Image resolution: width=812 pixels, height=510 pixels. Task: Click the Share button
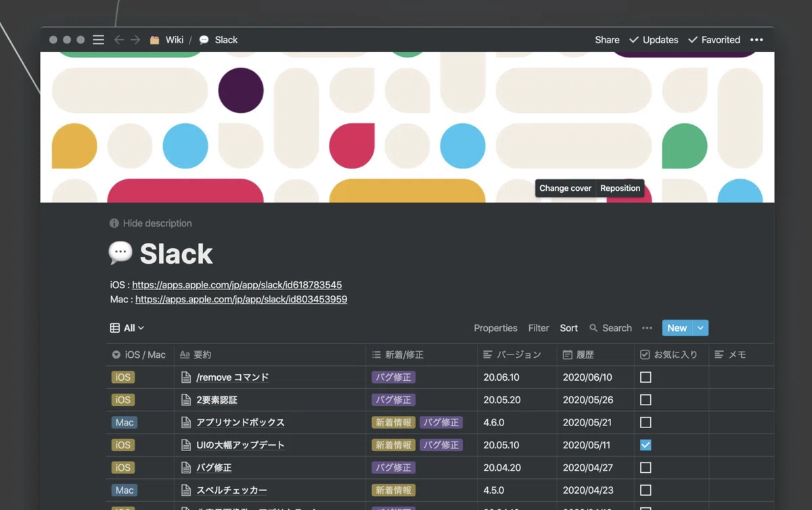607,40
